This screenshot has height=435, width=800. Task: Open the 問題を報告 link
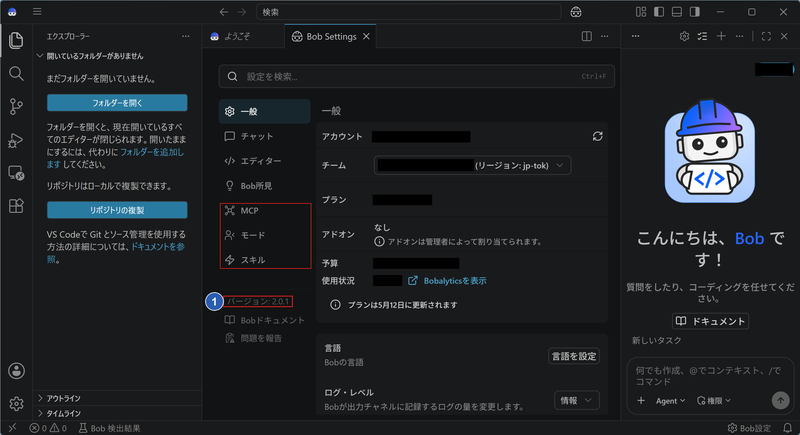(x=254, y=338)
